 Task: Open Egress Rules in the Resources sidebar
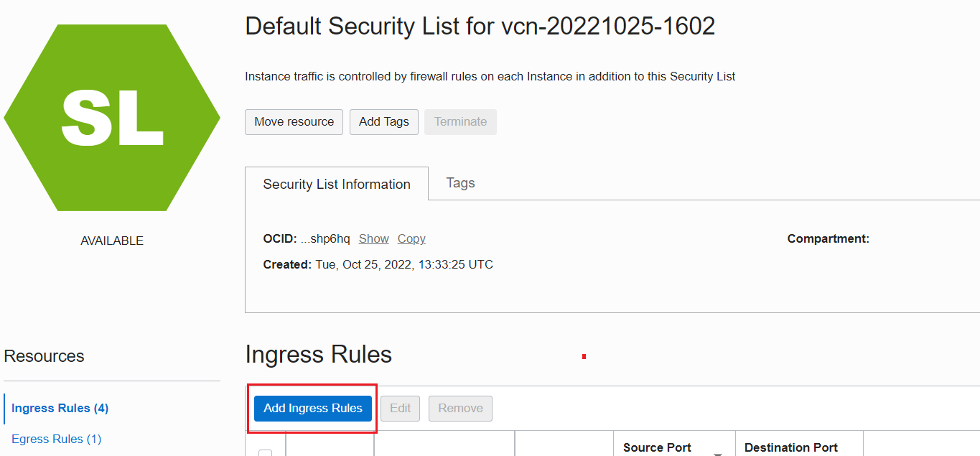tap(57, 439)
